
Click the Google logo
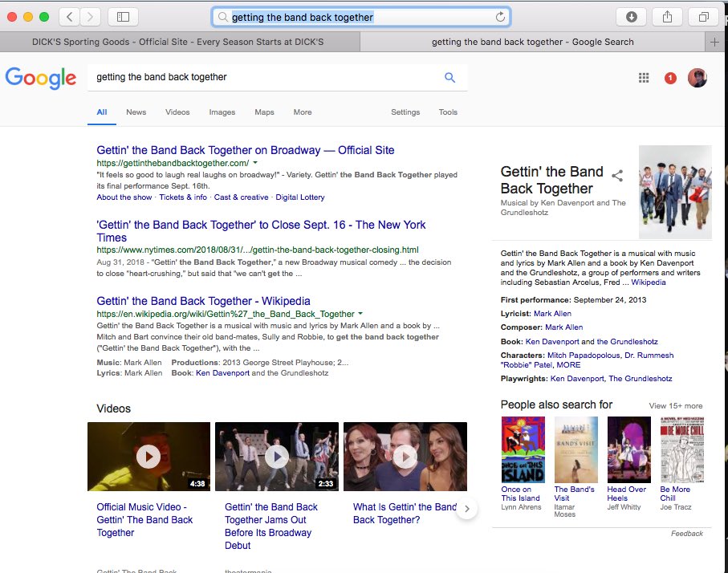point(41,78)
